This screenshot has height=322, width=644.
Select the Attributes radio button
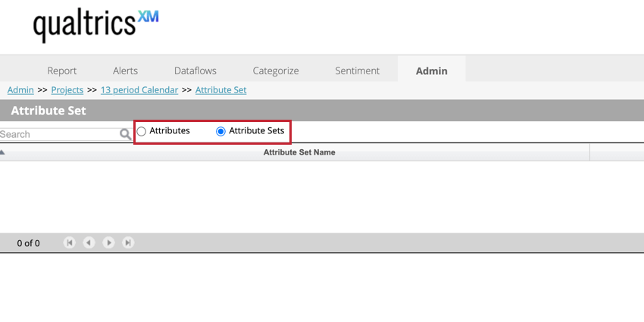click(x=142, y=131)
